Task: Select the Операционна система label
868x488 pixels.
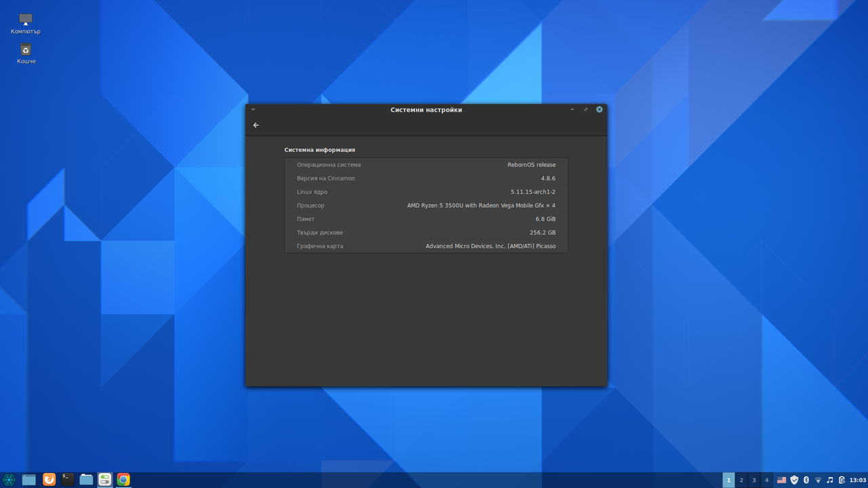Action: [329, 165]
